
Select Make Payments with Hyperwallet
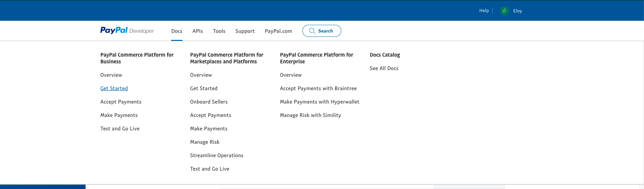(x=319, y=102)
